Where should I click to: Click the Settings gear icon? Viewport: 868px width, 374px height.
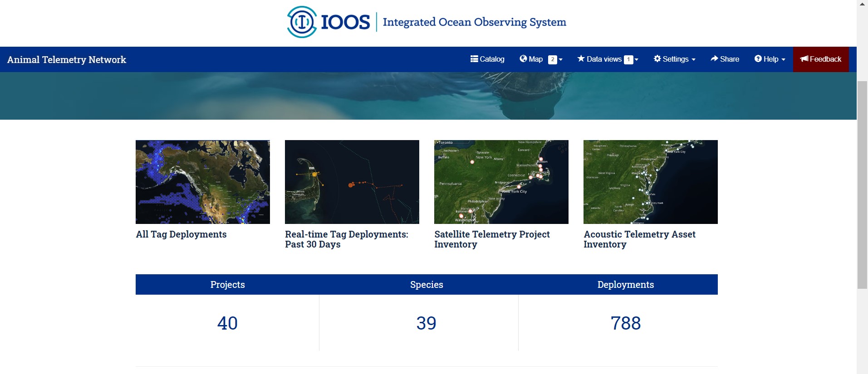point(657,59)
